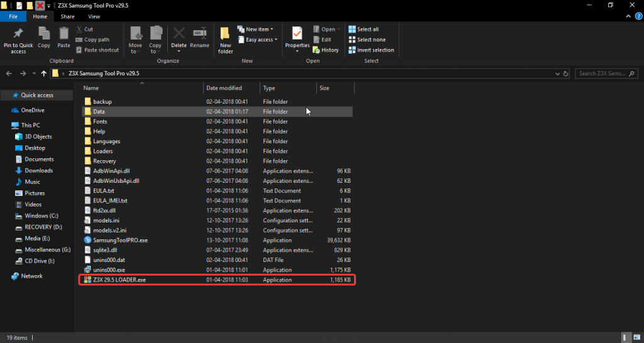Refresh the folder view

(565, 74)
